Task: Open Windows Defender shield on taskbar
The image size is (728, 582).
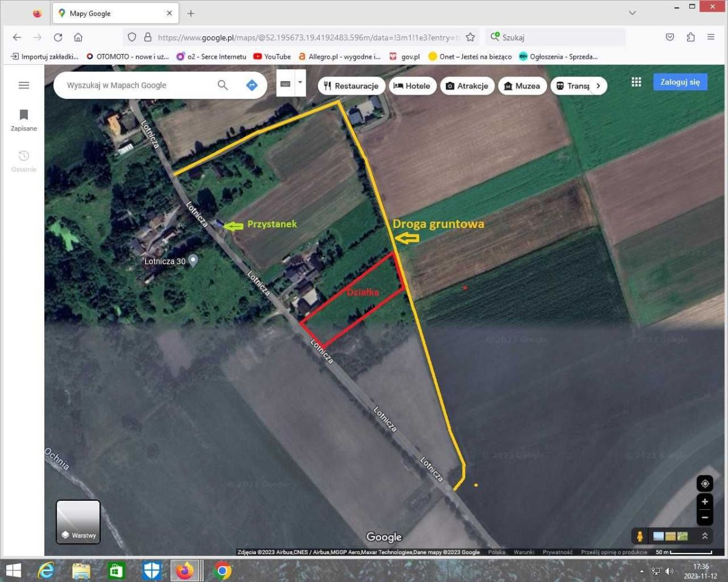Action: coord(152,570)
